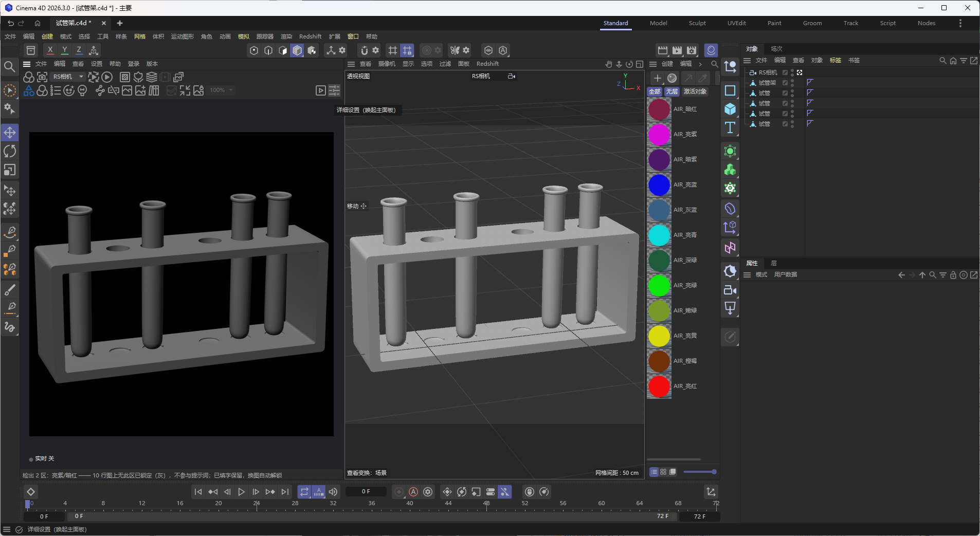Open Edit Render Settings clapperboard gear

692,50
